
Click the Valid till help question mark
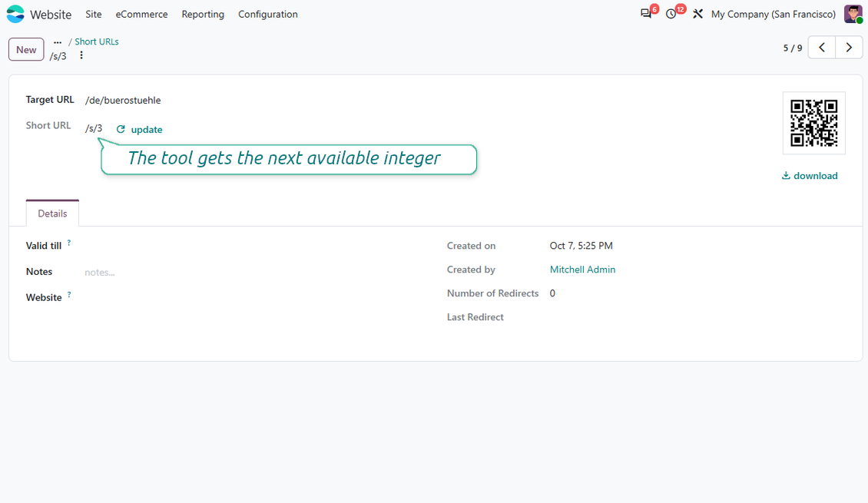[69, 243]
